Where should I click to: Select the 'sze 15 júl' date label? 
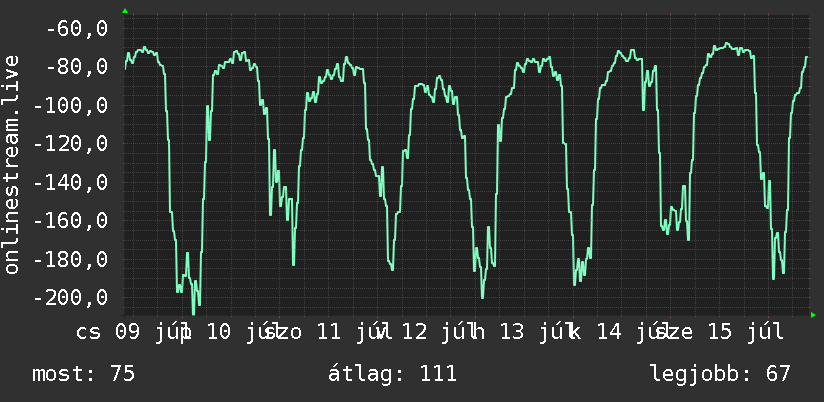[719, 333]
